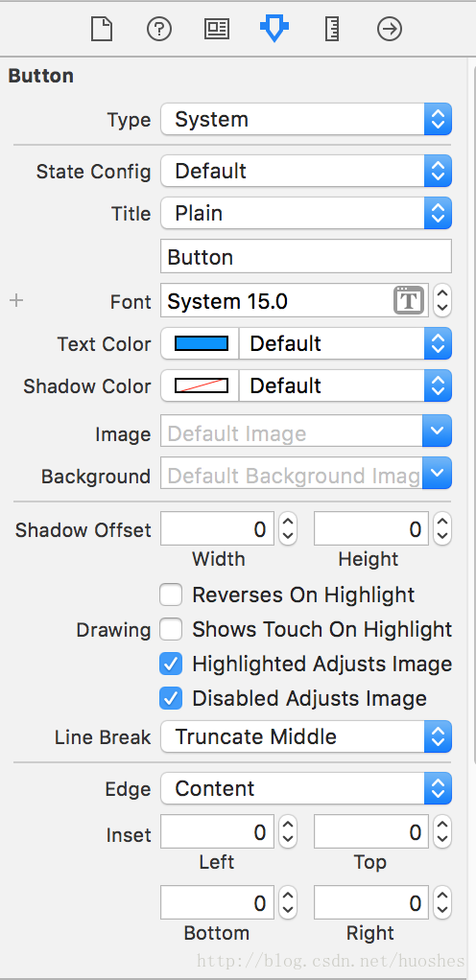476x980 pixels.
Task: Open the Type dropdown showing System
Action: point(306,119)
